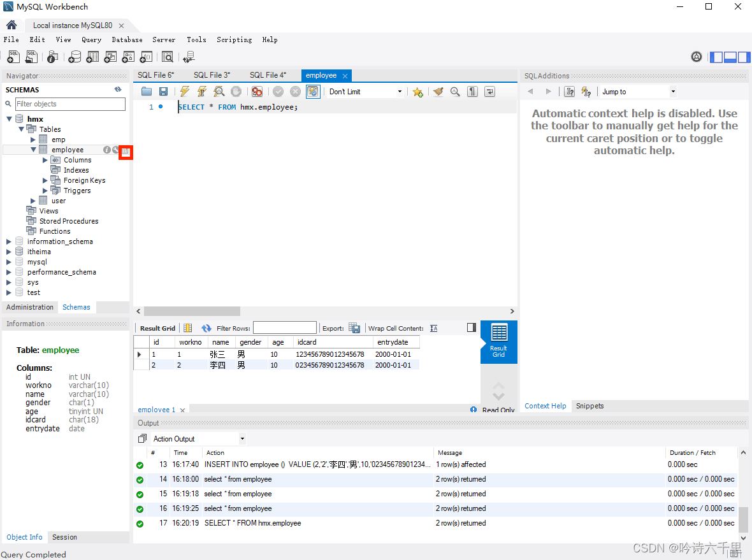Open the File menu
The width and height of the screenshot is (752, 560).
click(11, 39)
